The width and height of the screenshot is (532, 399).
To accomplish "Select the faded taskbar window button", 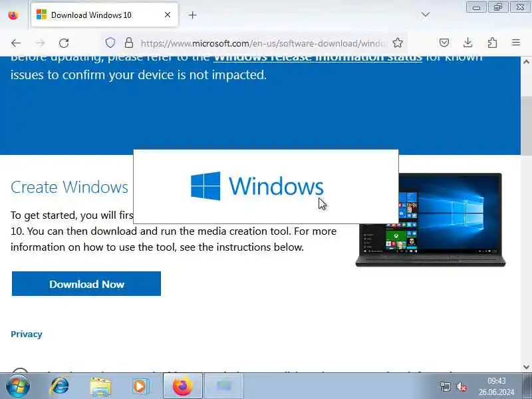I will (224, 386).
